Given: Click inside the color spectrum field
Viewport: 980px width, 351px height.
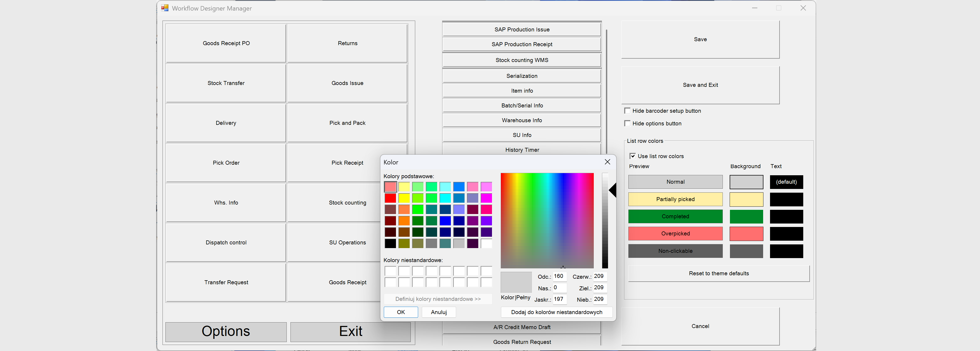Looking at the screenshot, I should [x=547, y=220].
